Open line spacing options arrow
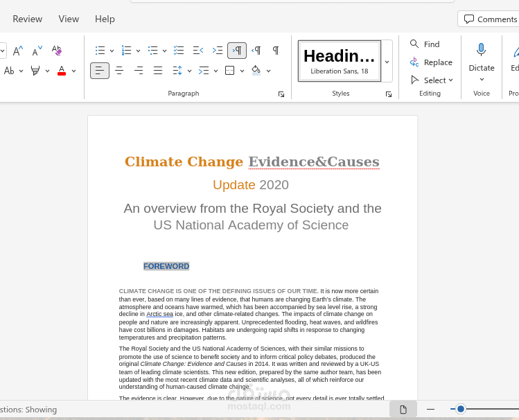This screenshot has width=519, height=420. (x=189, y=71)
